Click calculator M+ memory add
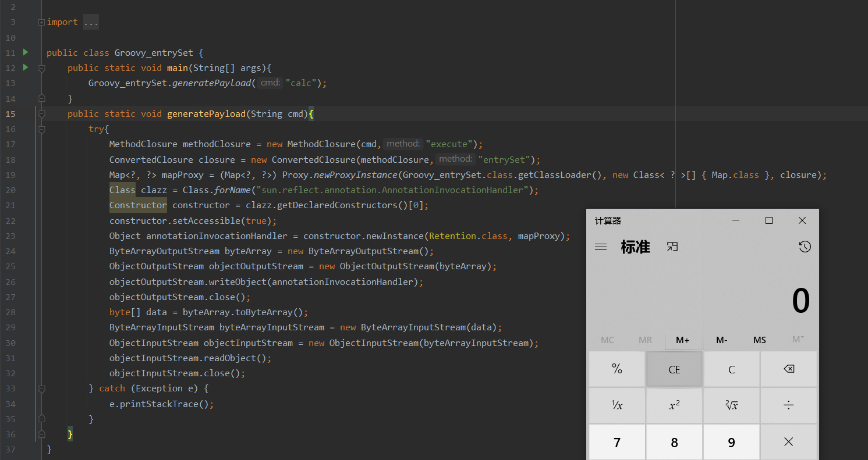Image resolution: width=868 pixels, height=460 pixels. click(683, 340)
